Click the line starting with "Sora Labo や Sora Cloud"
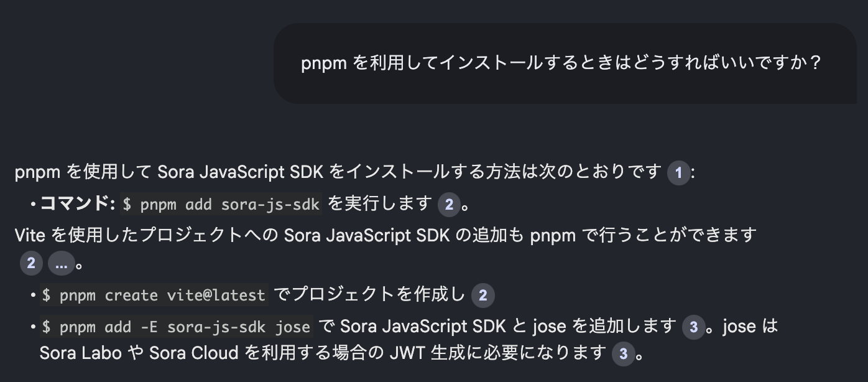Viewport: 868px width, 382px height. (x=322, y=353)
